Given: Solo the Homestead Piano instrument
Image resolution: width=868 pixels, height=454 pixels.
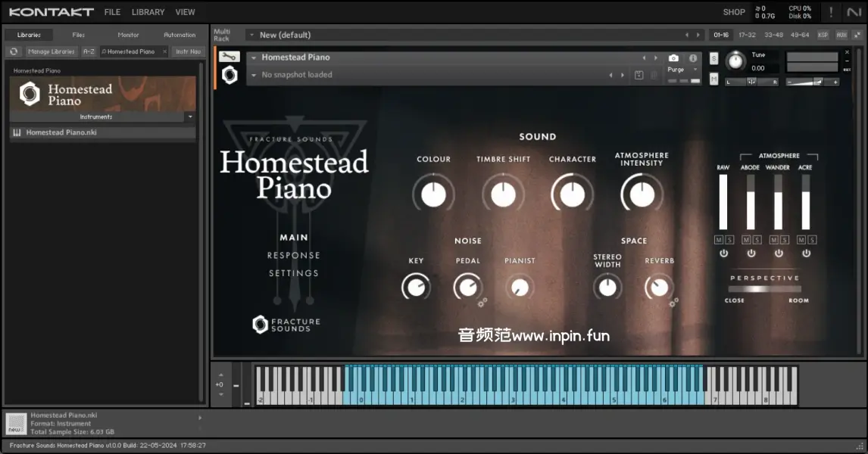Looking at the screenshot, I should (x=713, y=58).
